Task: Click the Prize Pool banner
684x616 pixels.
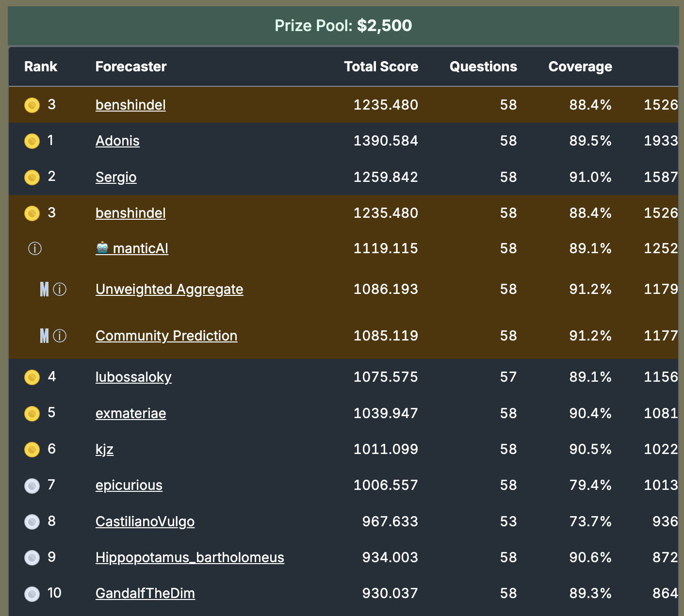Action: point(343,25)
